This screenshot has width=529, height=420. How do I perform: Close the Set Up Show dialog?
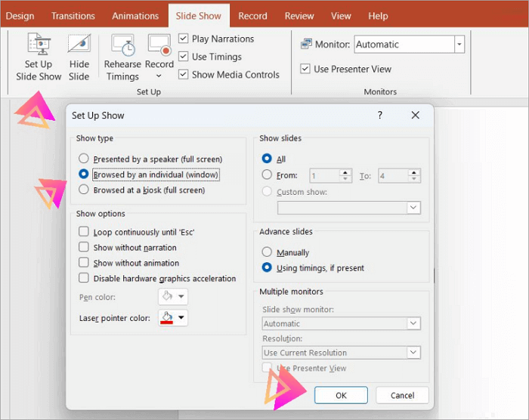point(415,116)
